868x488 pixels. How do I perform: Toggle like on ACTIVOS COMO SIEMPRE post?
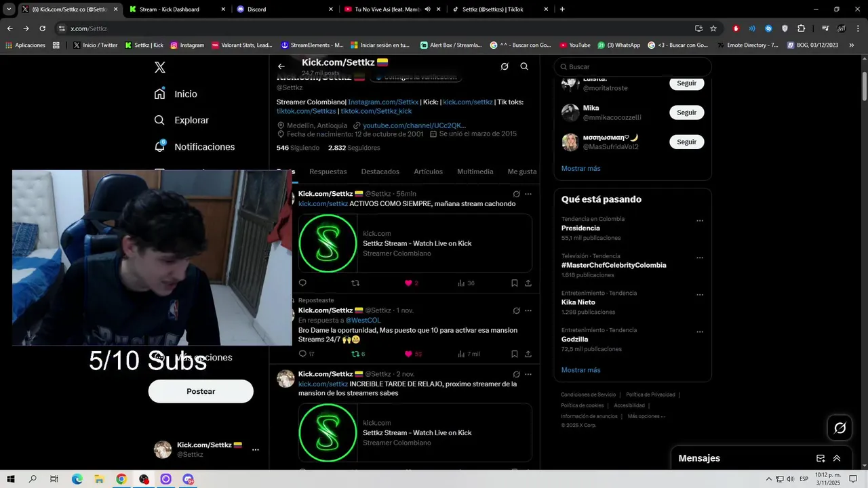[408, 283]
